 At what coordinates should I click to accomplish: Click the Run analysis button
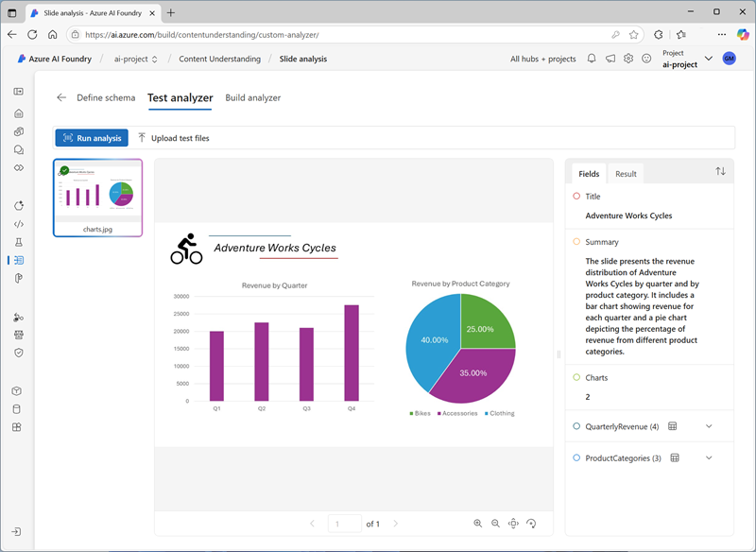92,138
